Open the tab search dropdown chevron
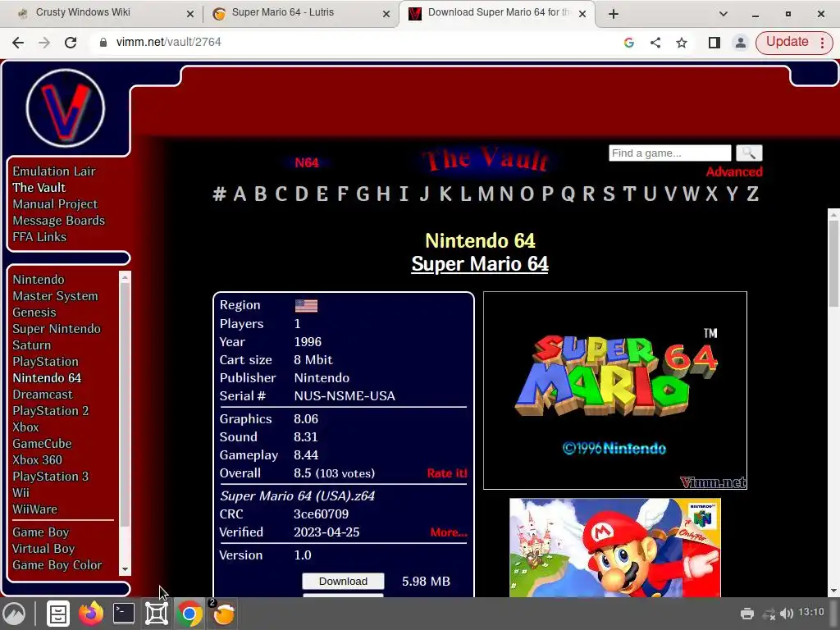The height and width of the screenshot is (630, 840). pos(724,14)
